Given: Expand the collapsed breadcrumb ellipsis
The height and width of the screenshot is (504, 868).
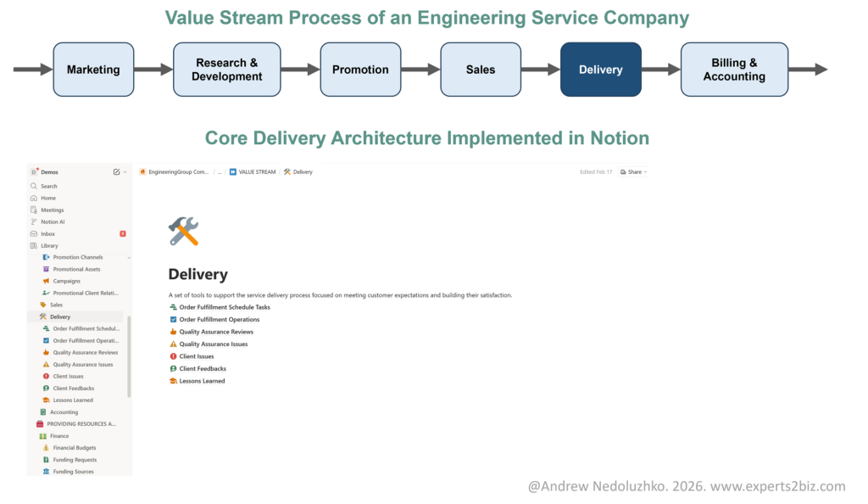Looking at the screenshot, I should [x=220, y=172].
